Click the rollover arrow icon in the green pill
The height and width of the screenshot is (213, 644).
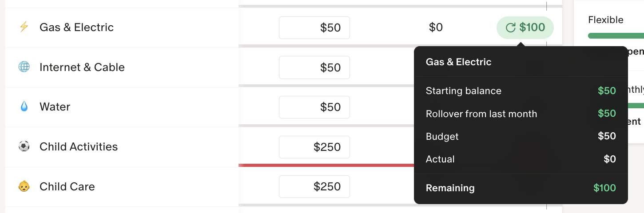coord(511,28)
